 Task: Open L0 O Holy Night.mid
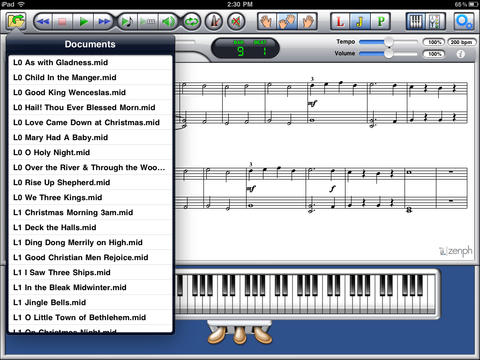click(x=90, y=152)
